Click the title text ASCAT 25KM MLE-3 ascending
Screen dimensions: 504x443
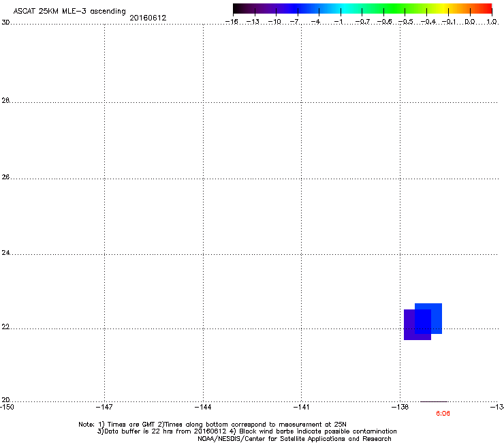click(x=69, y=12)
